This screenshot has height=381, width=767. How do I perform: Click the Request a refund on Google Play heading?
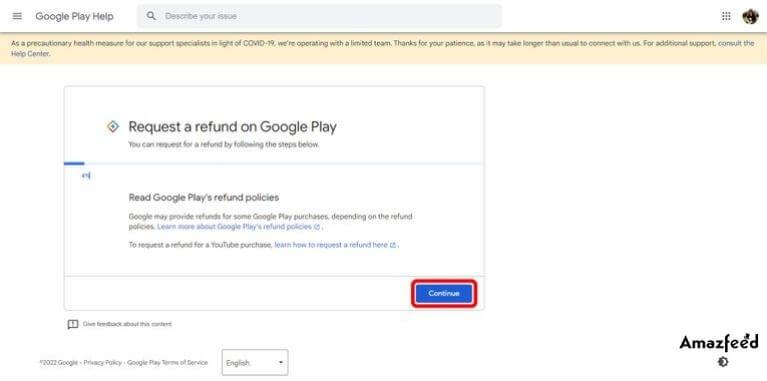[x=232, y=127]
